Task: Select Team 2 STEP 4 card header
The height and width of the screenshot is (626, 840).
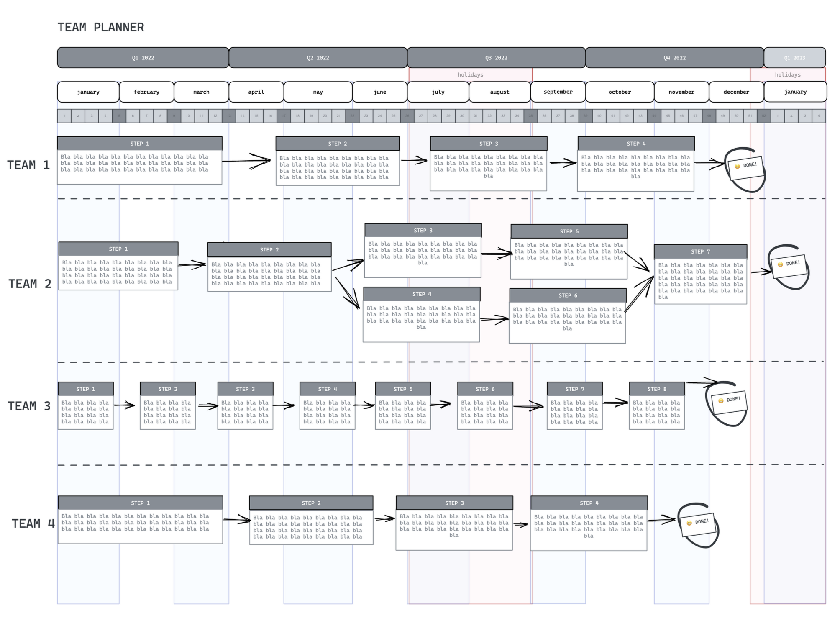Action: point(422,294)
